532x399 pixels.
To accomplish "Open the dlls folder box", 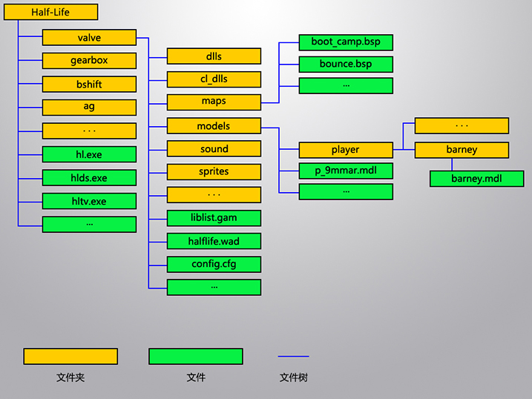I will pyautogui.click(x=214, y=56).
